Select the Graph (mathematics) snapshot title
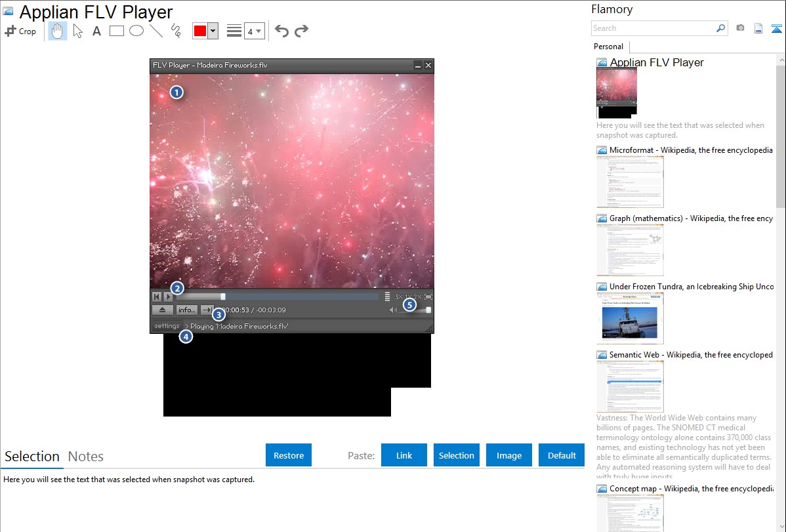 coord(691,218)
